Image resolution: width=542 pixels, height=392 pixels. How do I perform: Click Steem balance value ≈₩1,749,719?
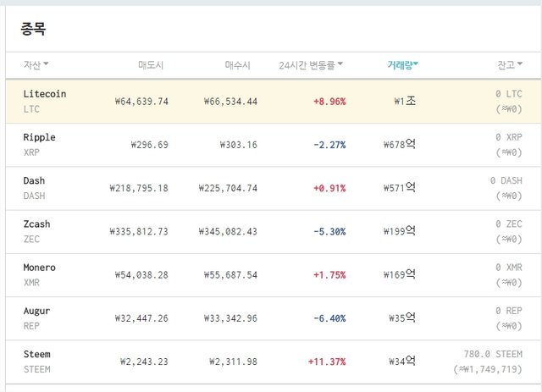(x=488, y=369)
